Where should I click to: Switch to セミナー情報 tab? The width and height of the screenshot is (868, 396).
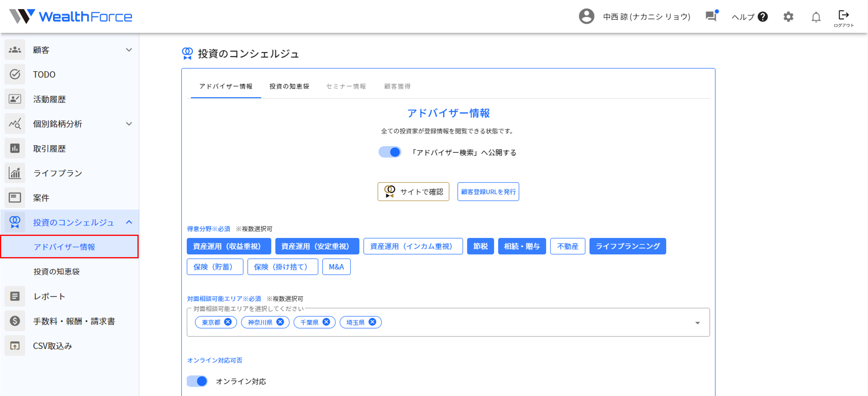346,86
